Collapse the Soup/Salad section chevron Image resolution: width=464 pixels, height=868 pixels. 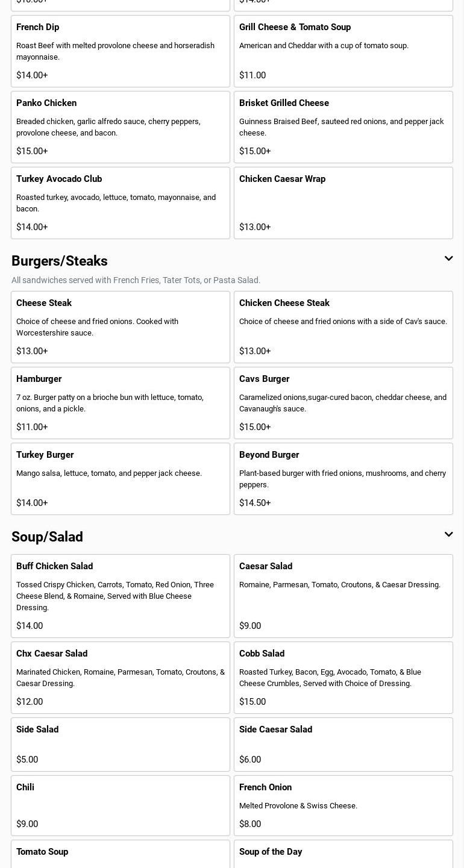448,535
